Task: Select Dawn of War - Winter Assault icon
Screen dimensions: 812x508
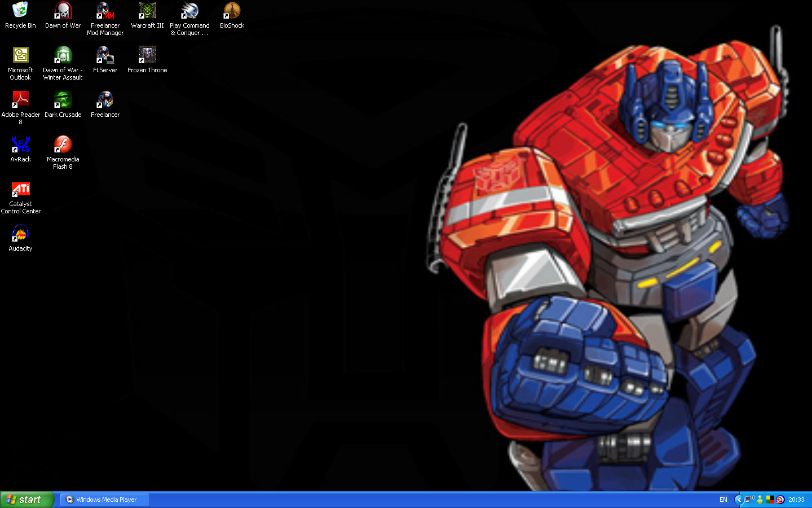Action: click(63, 63)
